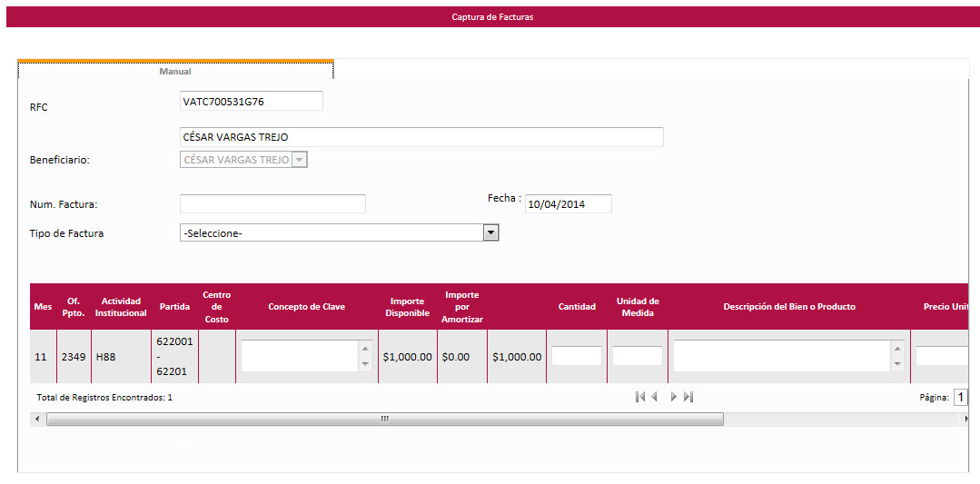
Task: Click the Unidad de Medida field
Action: click(x=637, y=356)
